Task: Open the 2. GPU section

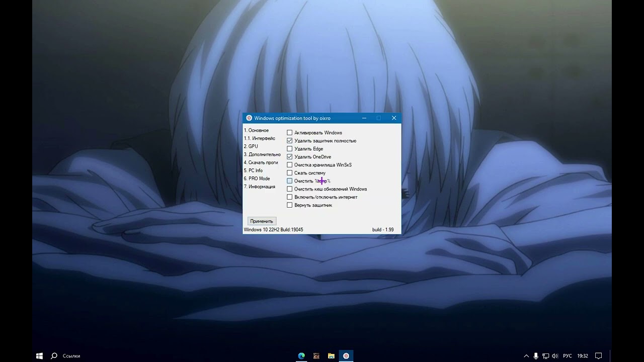Action: click(251, 146)
